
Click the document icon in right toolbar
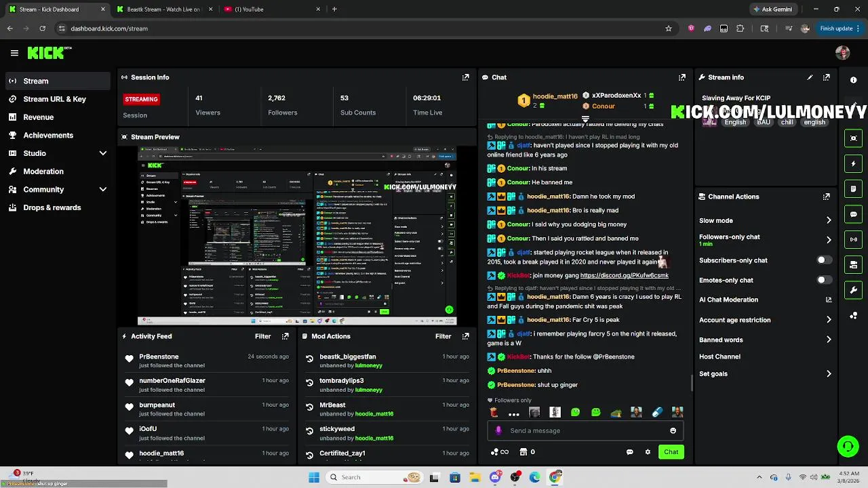pyautogui.click(x=853, y=188)
